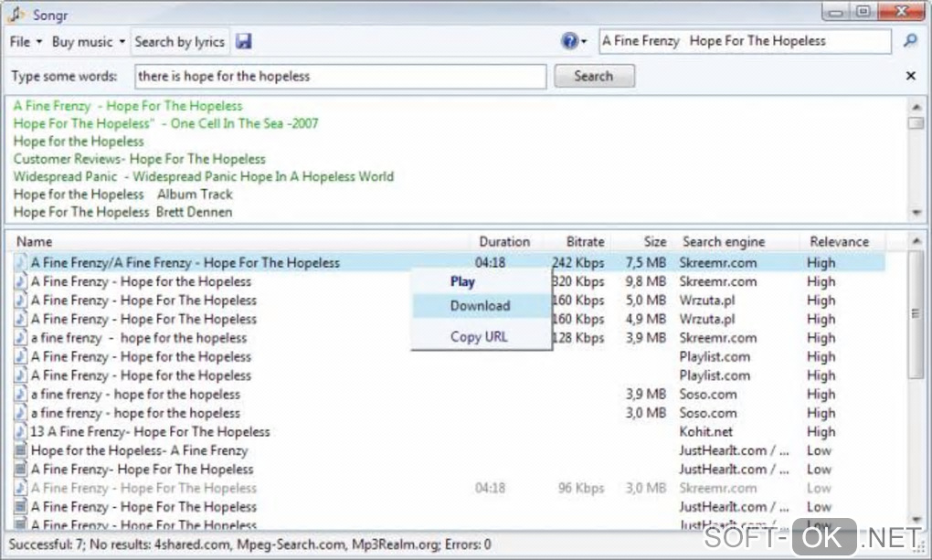Select lyric result A Fine Frenzy - Hope For The Hopeless
The height and width of the screenshot is (560, 932).
pyautogui.click(x=128, y=106)
